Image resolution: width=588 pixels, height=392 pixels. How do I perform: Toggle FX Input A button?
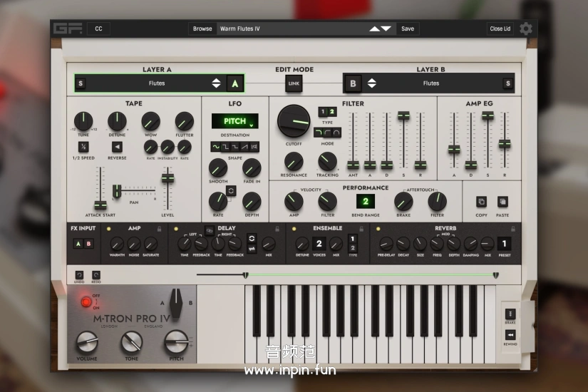(x=78, y=244)
